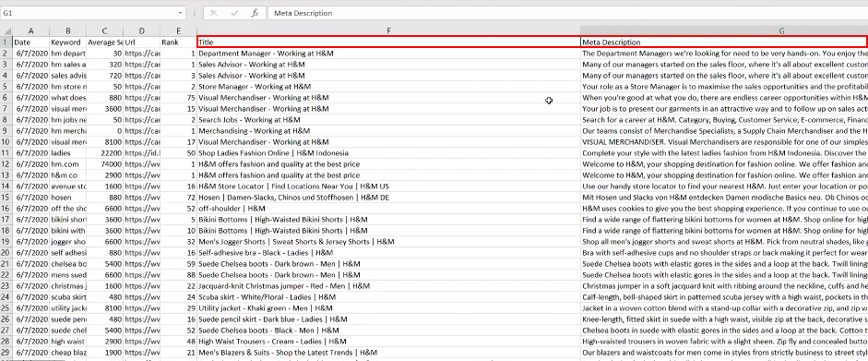
Task: Click the Rank header cell
Action: point(178,42)
